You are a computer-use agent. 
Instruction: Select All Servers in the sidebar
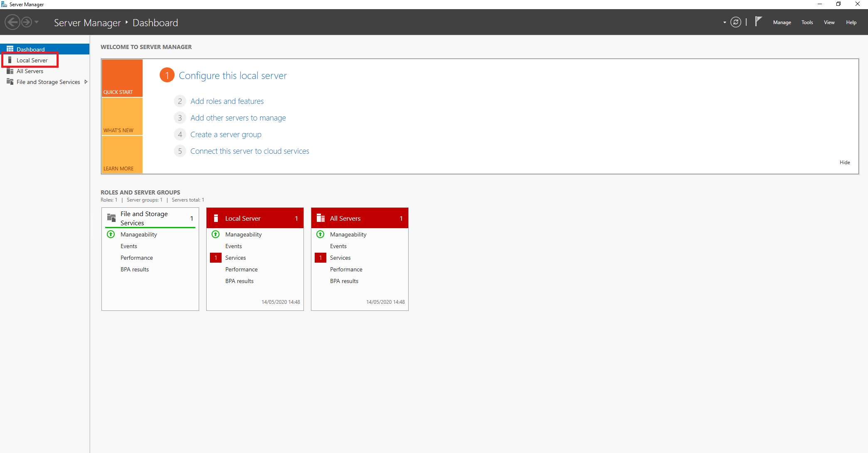coord(30,71)
